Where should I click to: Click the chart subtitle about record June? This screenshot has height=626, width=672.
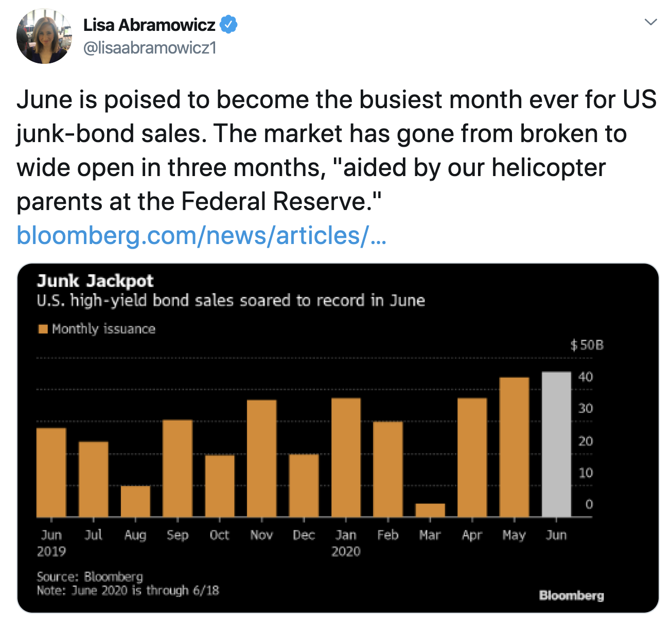pyautogui.click(x=231, y=301)
